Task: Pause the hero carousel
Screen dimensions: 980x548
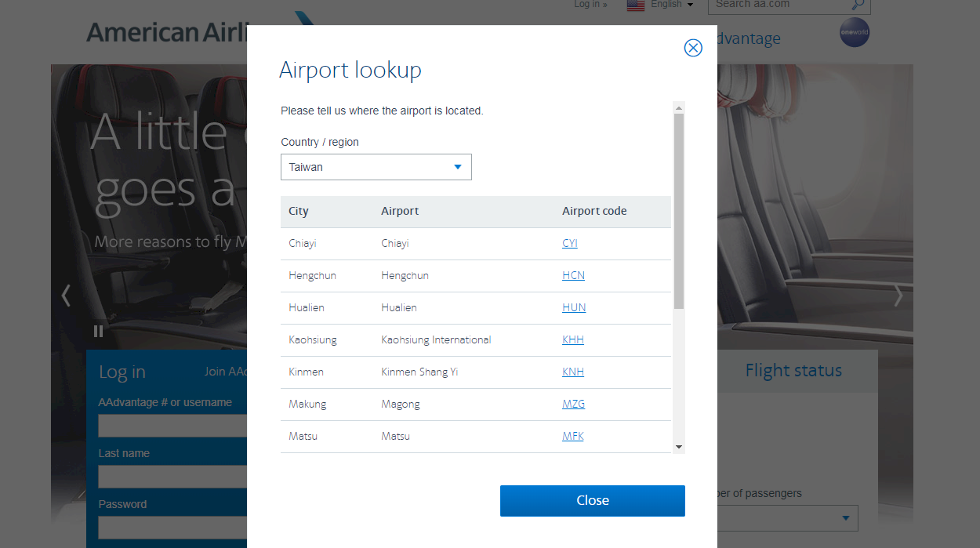Action: (98, 331)
